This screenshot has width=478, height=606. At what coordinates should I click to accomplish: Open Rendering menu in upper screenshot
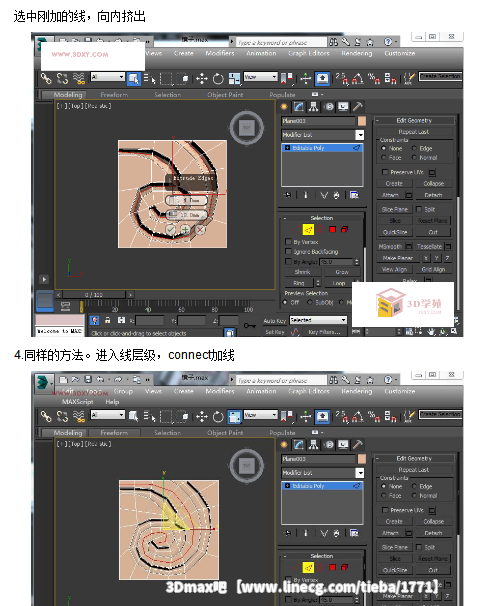[357, 53]
